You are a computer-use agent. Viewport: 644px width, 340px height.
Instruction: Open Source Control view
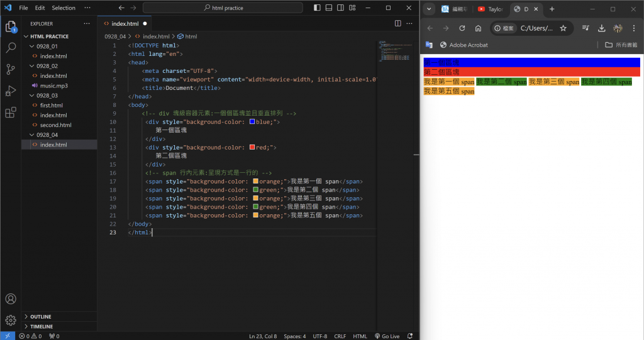(x=11, y=69)
